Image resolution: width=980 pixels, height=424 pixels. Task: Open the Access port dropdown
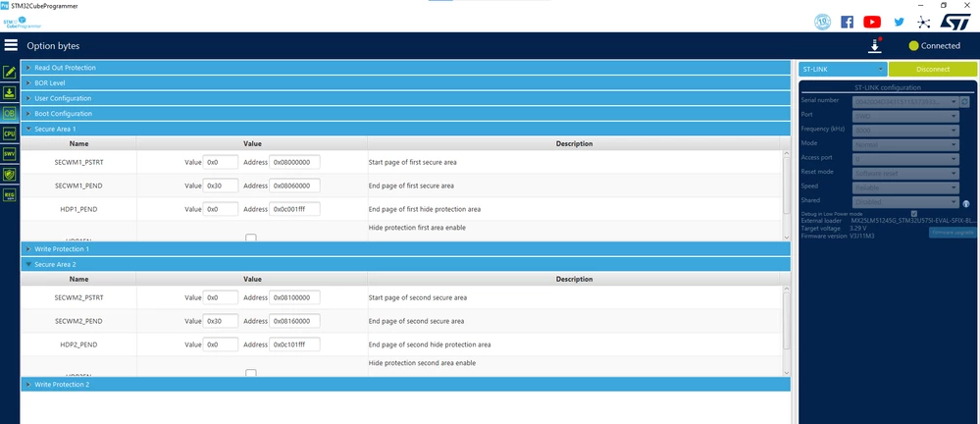[x=905, y=159]
